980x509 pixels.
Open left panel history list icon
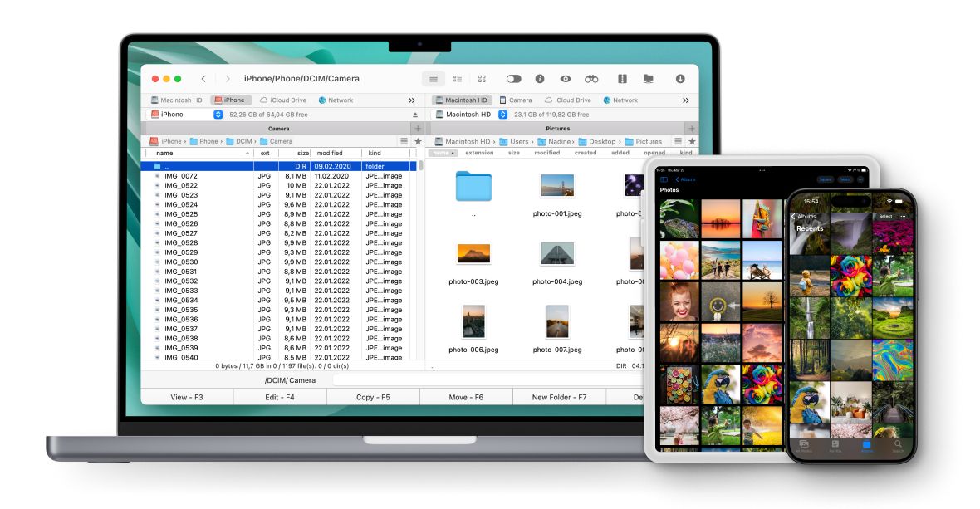[x=404, y=141]
